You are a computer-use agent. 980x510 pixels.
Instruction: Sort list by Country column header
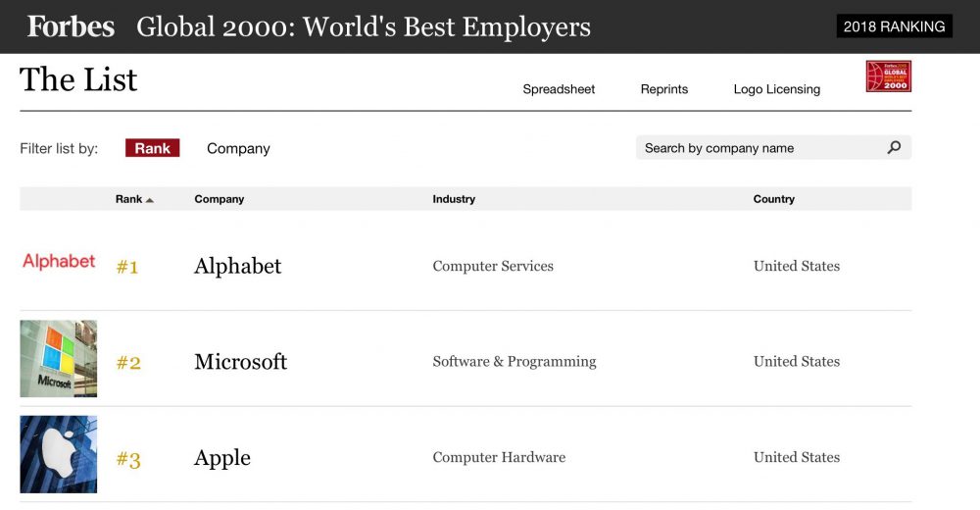773,199
